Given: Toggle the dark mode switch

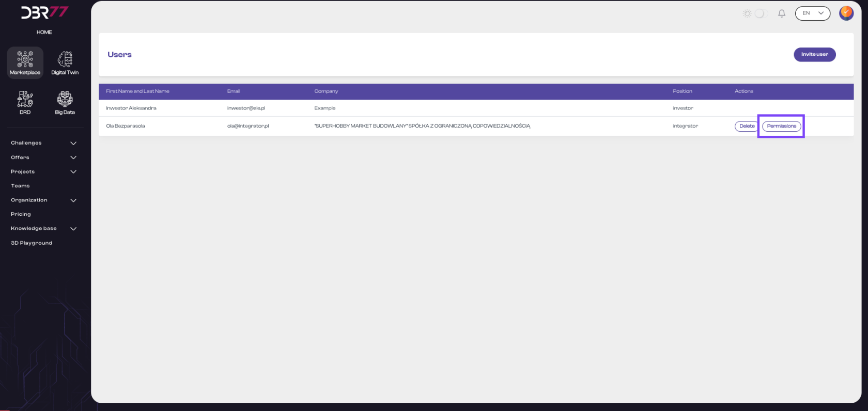Looking at the screenshot, I should click(761, 13).
